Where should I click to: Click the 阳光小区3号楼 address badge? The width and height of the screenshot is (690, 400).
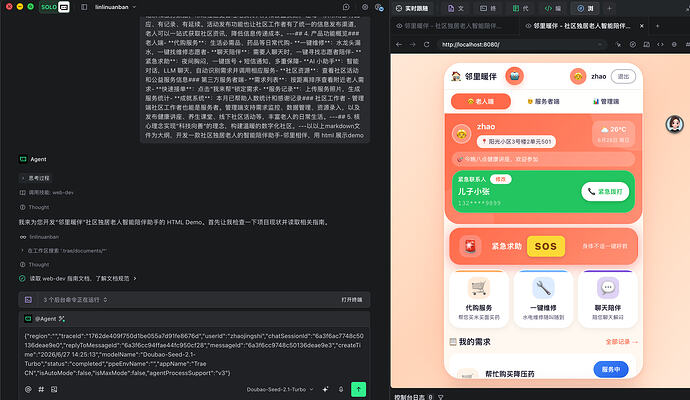coord(516,141)
